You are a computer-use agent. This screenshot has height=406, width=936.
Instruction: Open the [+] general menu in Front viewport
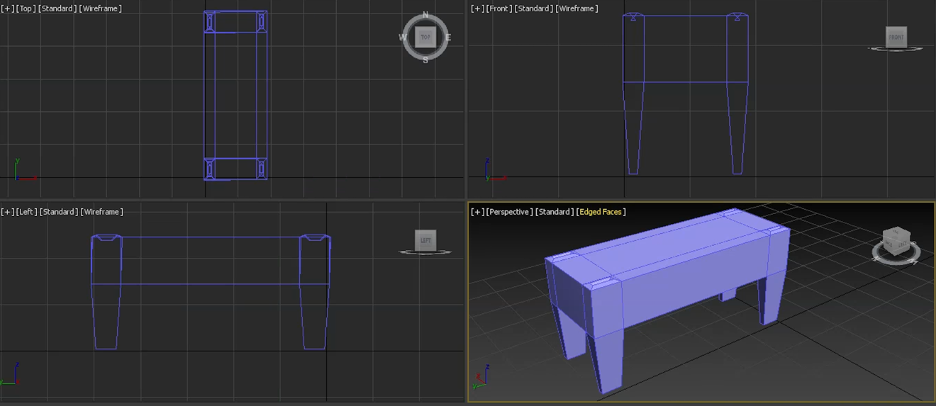[477, 9]
